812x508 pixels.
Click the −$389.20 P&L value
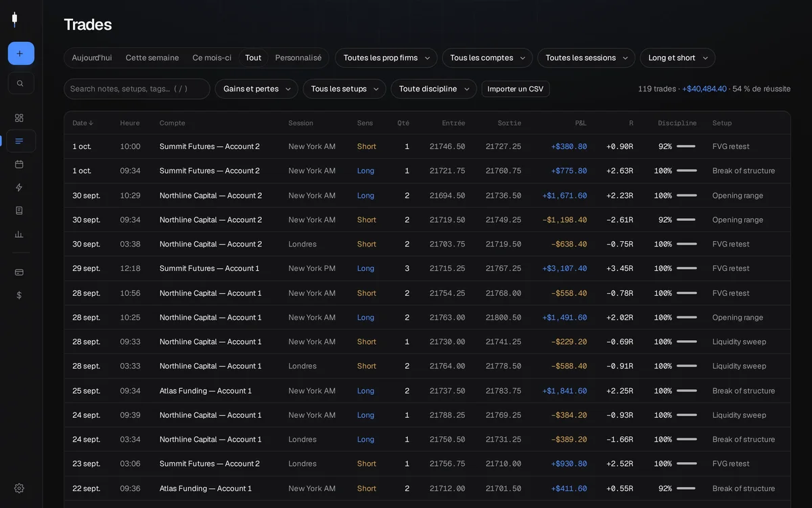[569, 440]
